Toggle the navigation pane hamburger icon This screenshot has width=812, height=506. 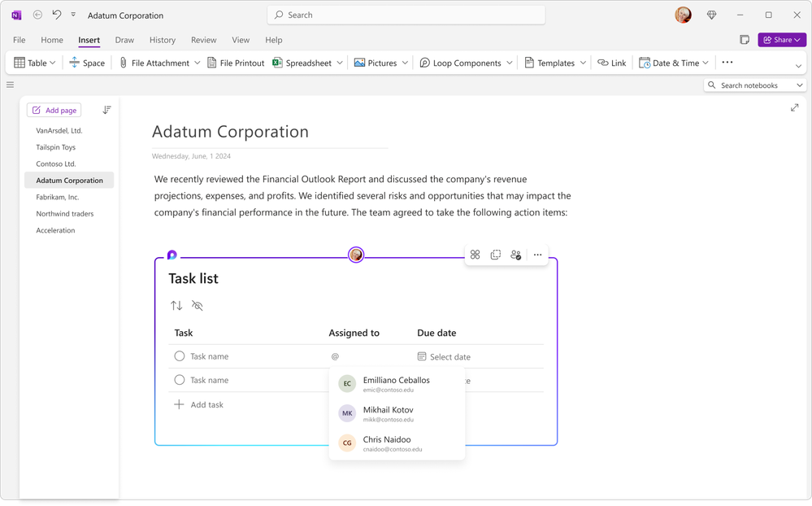click(x=10, y=85)
